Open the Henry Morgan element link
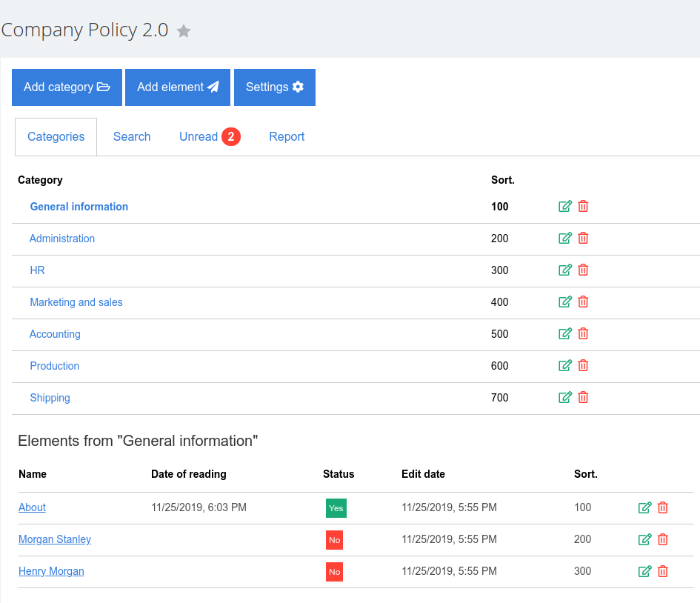Viewport: 700px width, 603px height. click(51, 571)
